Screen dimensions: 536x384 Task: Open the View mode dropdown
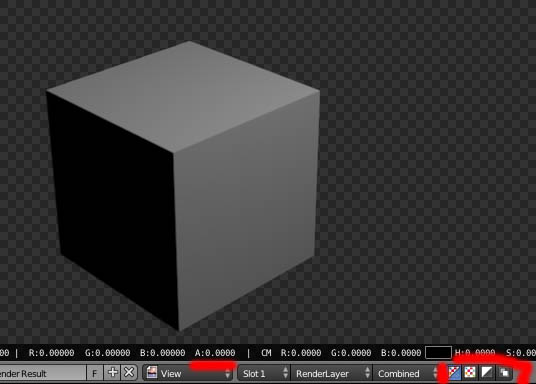188,373
